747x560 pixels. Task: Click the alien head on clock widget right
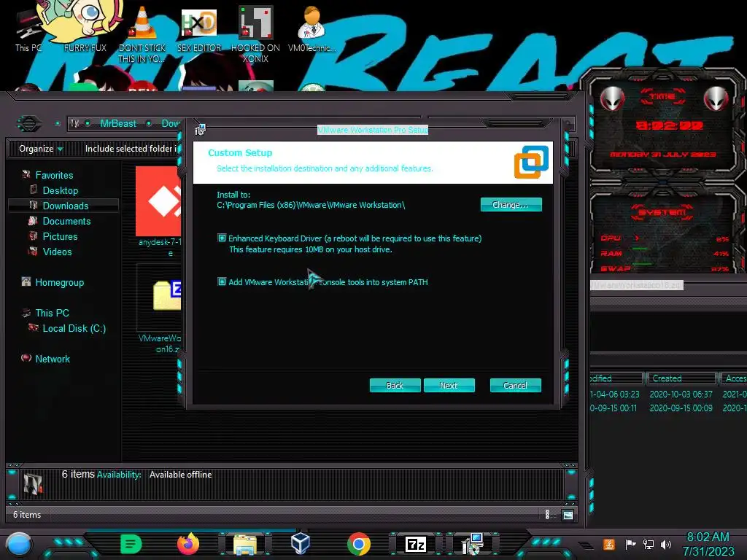pyautogui.click(x=716, y=98)
